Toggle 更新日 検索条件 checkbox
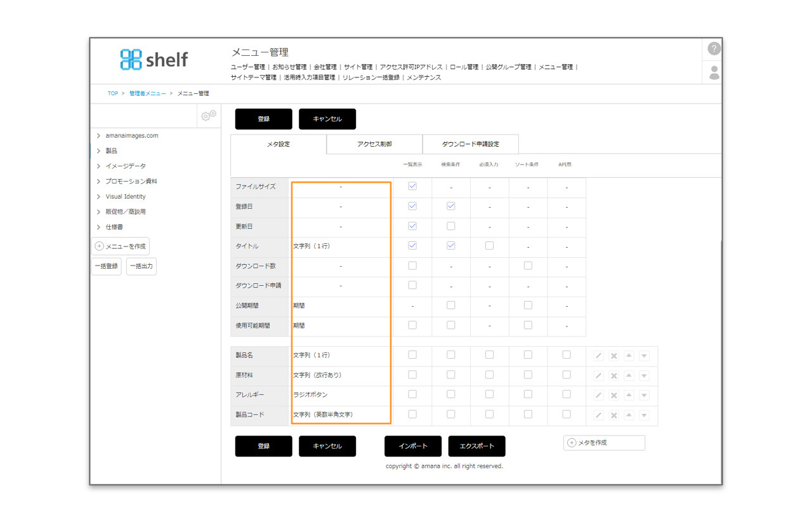This screenshot has height=508, width=812. coord(451,225)
